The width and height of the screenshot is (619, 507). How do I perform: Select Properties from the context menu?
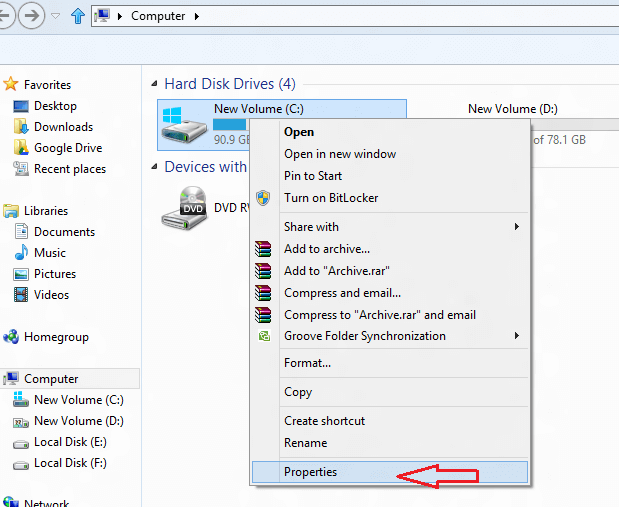[311, 472]
